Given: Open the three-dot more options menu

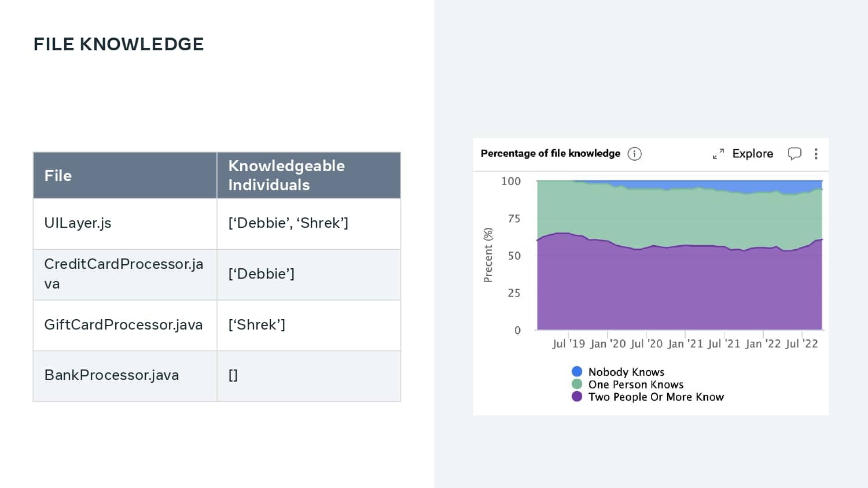Looking at the screenshot, I should (x=816, y=154).
